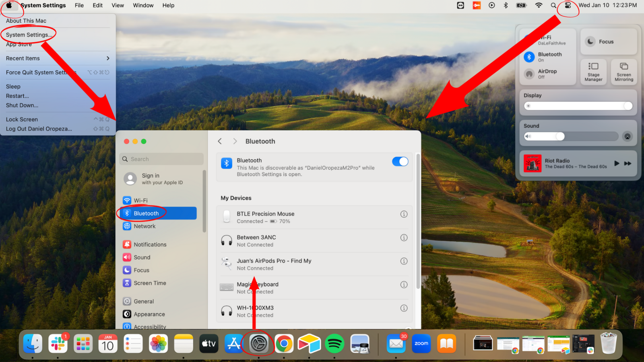
Task: Open the View menu
Action: tap(118, 5)
